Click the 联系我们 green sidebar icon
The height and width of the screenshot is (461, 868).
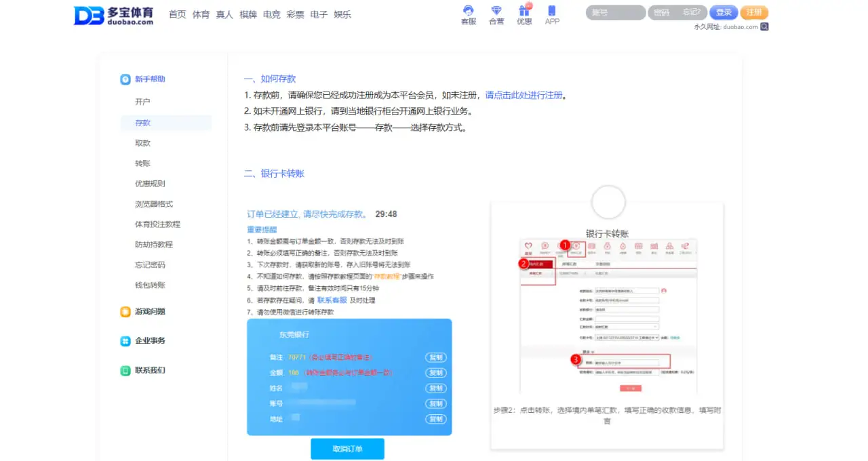(x=125, y=371)
